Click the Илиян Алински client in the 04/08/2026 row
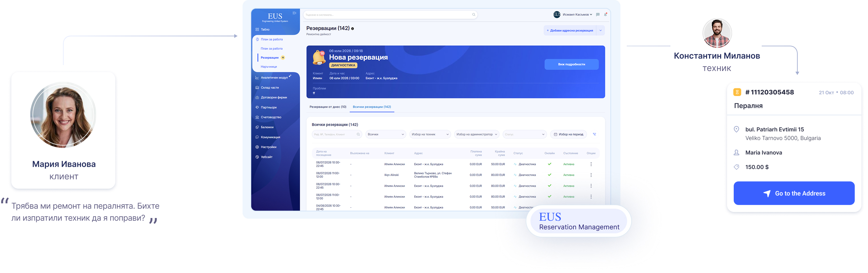The width and height of the screenshot is (868, 273). (x=395, y=208)
